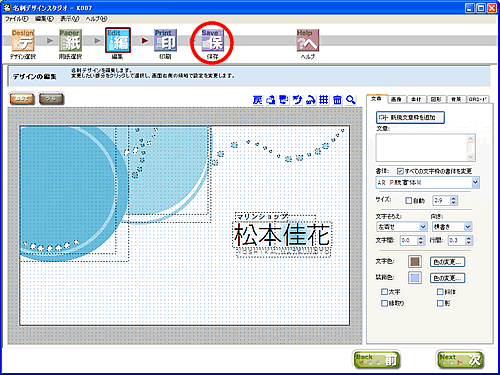Screen dimensions: 500x375
Task: Increase the character spacing (文字間) spinner
Action: pyautogui.click(x=421, y=238)
